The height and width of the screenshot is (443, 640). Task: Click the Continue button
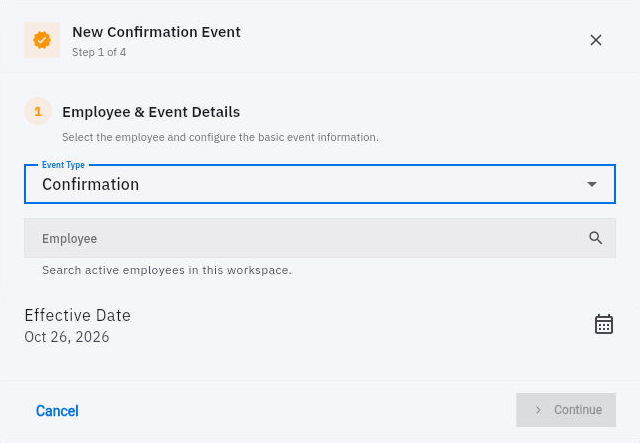[x=566, y=410]
